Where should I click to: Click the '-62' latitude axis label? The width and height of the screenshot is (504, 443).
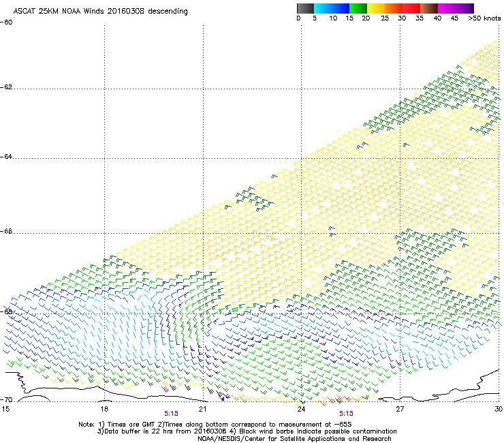pyautogui.click(x=6, y=87)
